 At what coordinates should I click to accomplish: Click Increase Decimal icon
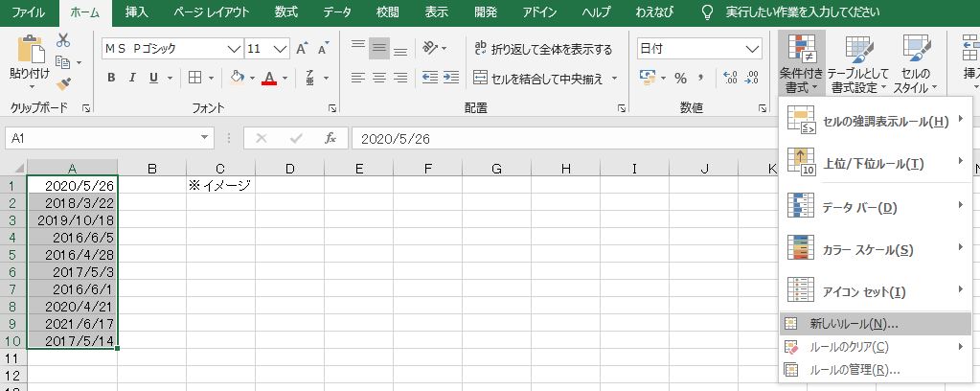(x=729, y=79)
